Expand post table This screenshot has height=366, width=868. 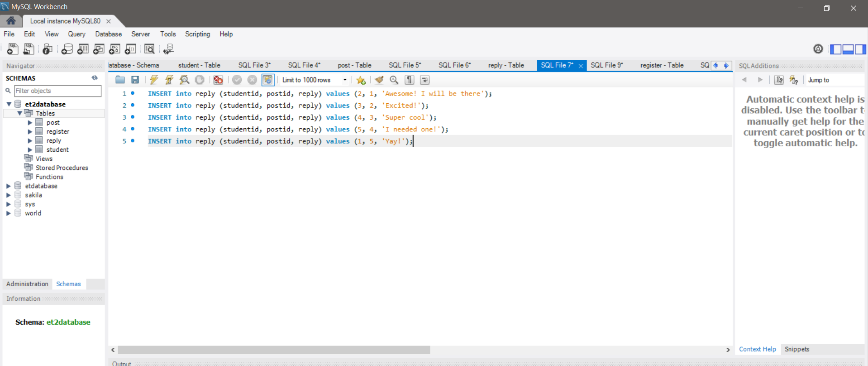pos(30,122)
